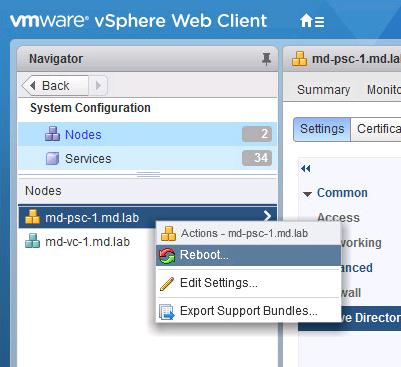The width and height of the screenshot is (401, 367).
Task: Open the Summary tab
Action: click(x=323, y=89)
